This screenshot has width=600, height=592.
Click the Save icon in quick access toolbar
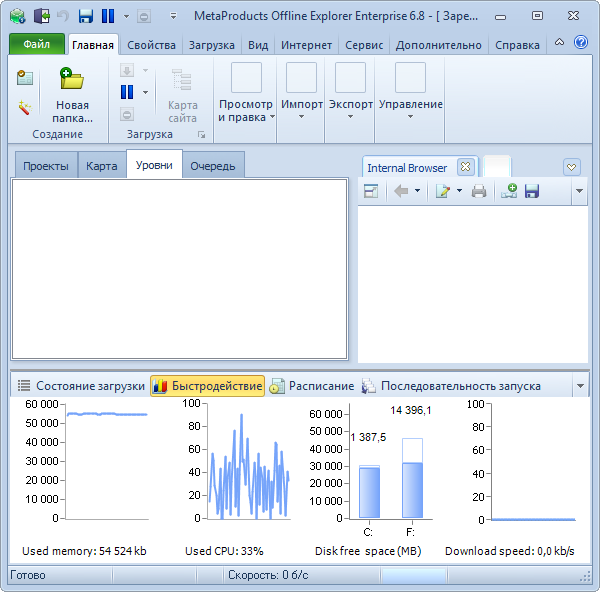pos(86,16)
